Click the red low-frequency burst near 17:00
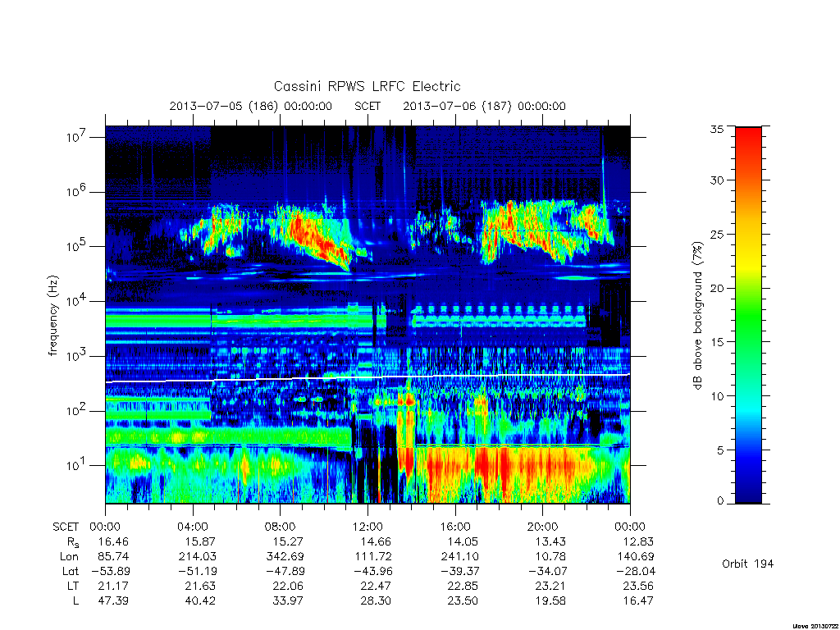The image size is (840, 630). click(482, 465)
